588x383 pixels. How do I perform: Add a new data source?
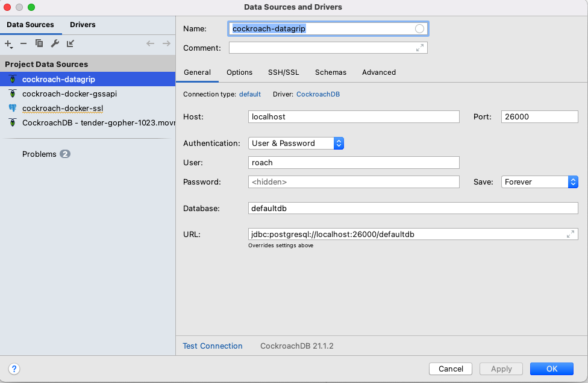pos(8,43)
